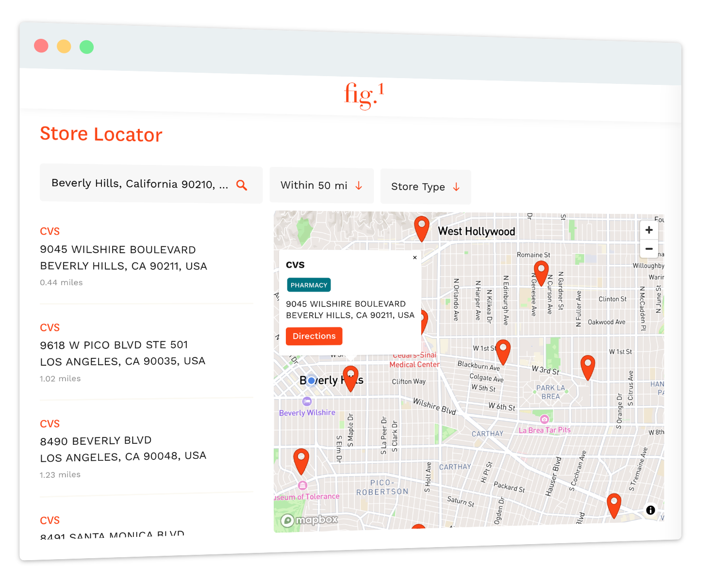
Task: Select the CVS at 9045 Wilshire Boulevard
Action: tap(147, 256)
